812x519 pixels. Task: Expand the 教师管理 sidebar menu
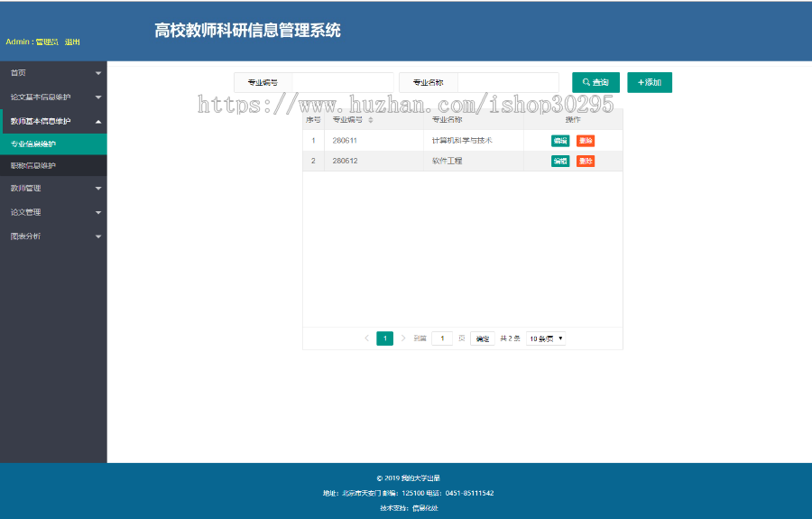coord(53,188)
